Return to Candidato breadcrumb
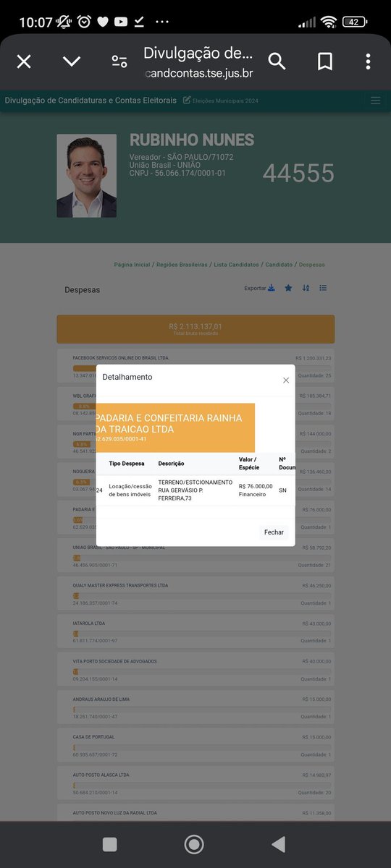This screenshot has height=868, width=391. coord(279,265)
